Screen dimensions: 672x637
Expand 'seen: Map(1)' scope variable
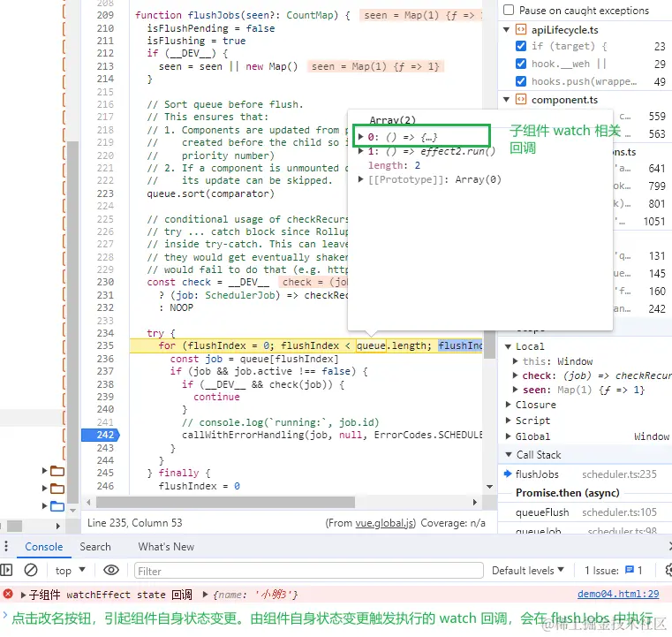(x=516, y=390)
